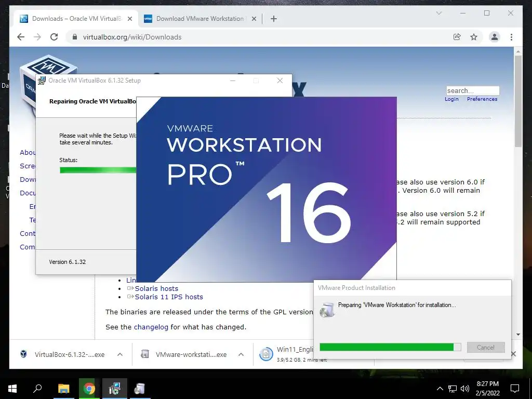This screenshot has width=532, height=399.
Task: Open File Explorer from the taskbar
Action: pos(63,389)
